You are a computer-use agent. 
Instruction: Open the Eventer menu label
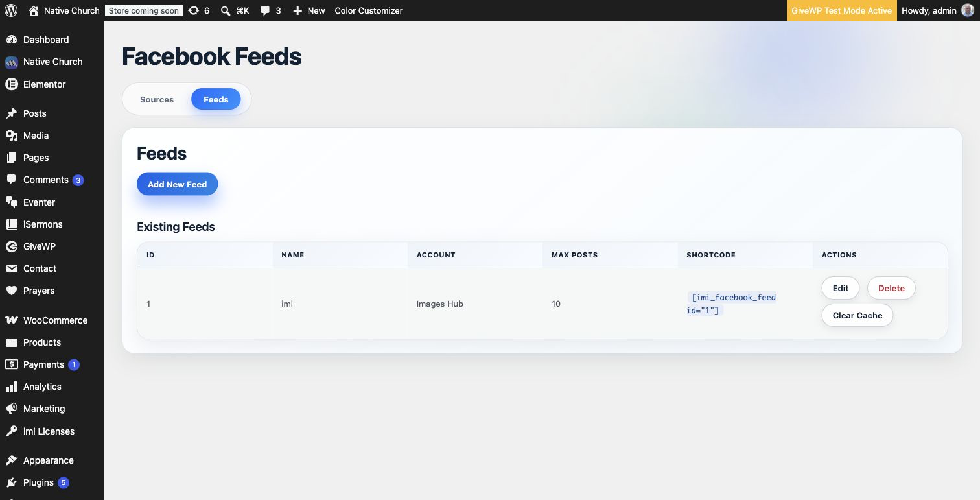tap(39, 202)
